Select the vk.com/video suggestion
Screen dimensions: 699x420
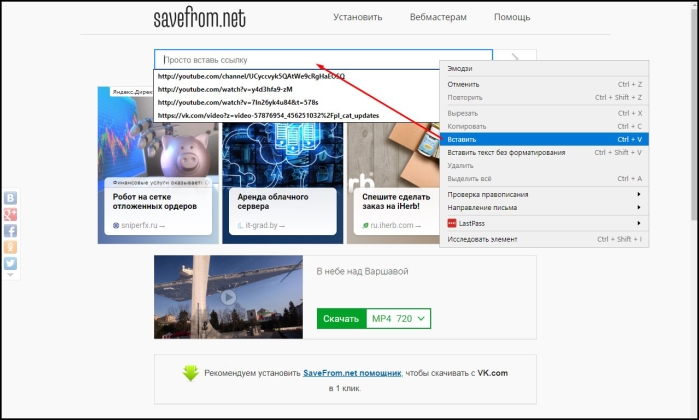(x=297, y=115)
